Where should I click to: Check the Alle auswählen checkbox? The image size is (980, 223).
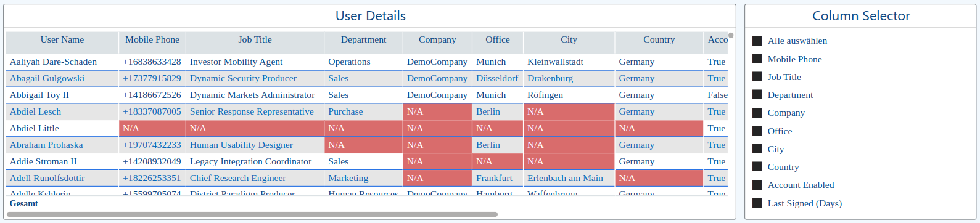click(757, 41)
